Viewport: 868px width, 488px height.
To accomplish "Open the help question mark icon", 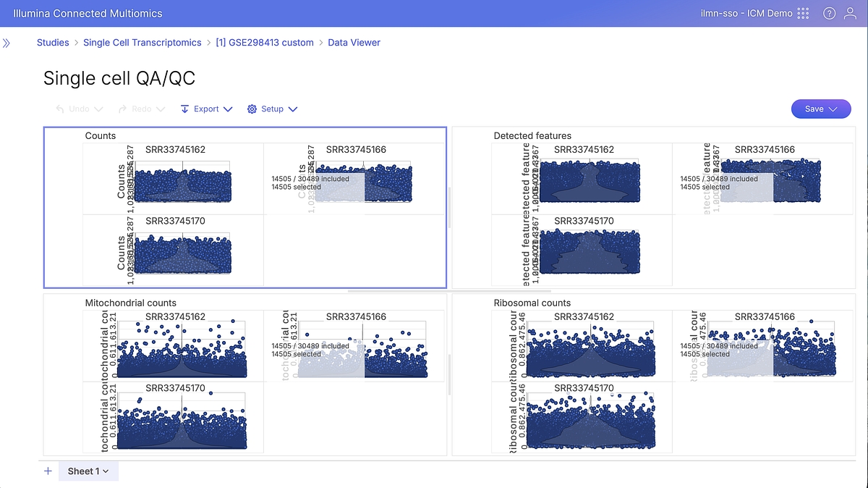I will [829, 14].
